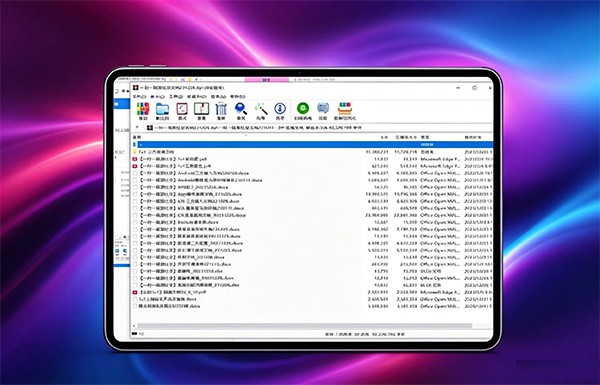Screen dimensions: 600x385
Task: Open the View file book icon
Action: (x=201, y=111)
